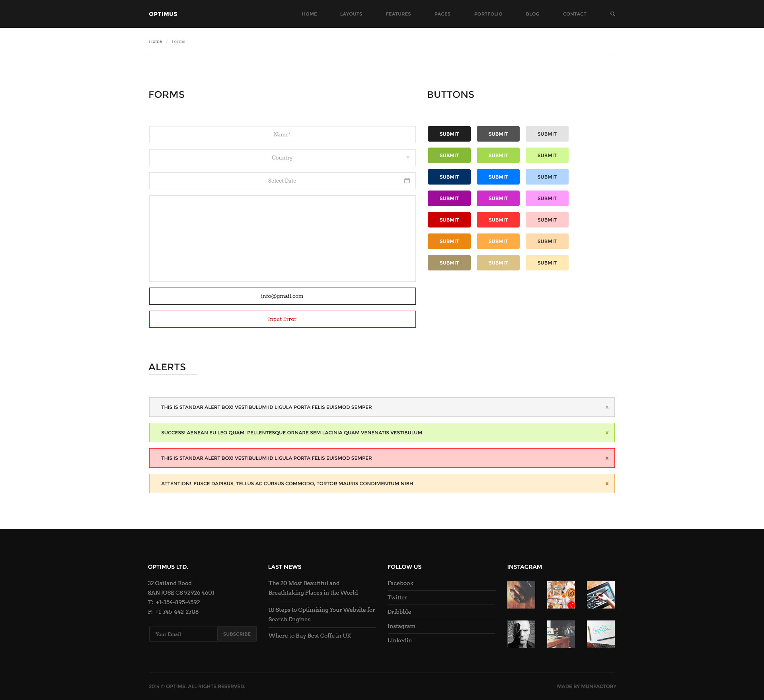Dismiss the standard gray alert box
This screenshot has width=764, height=700.
(x=607, y=407)
